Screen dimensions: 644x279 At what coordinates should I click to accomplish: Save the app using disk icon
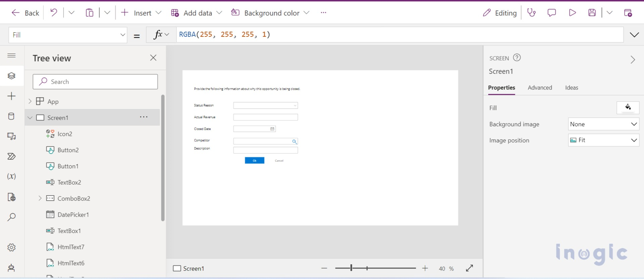tap(592, 13)
